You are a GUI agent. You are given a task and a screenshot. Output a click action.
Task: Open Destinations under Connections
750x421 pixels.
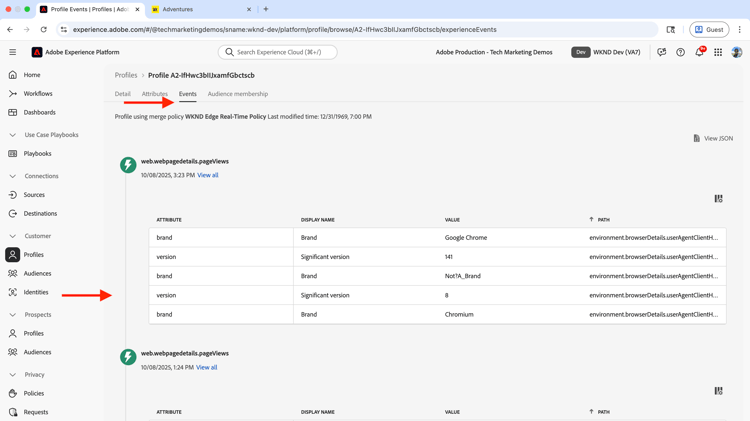coord(40,213)
